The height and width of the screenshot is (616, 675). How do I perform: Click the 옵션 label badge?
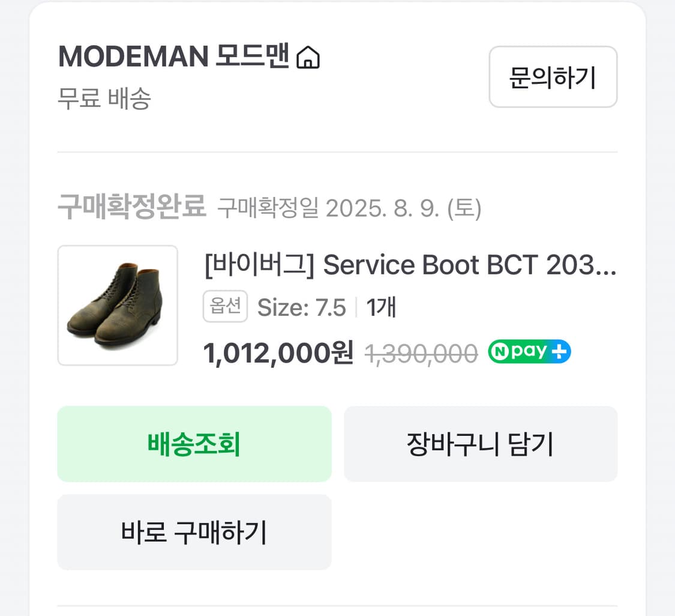[225, 306]
